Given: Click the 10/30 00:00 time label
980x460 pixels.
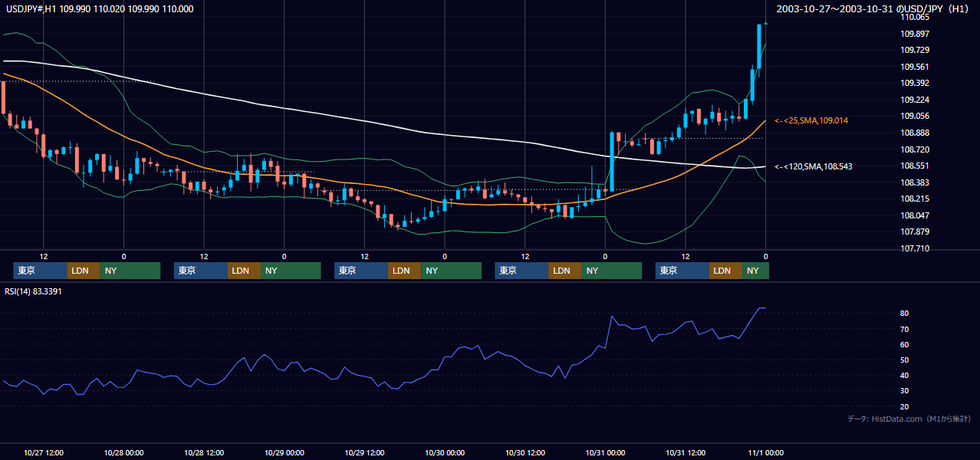Looking at the screenshot, I should [445, 452].
